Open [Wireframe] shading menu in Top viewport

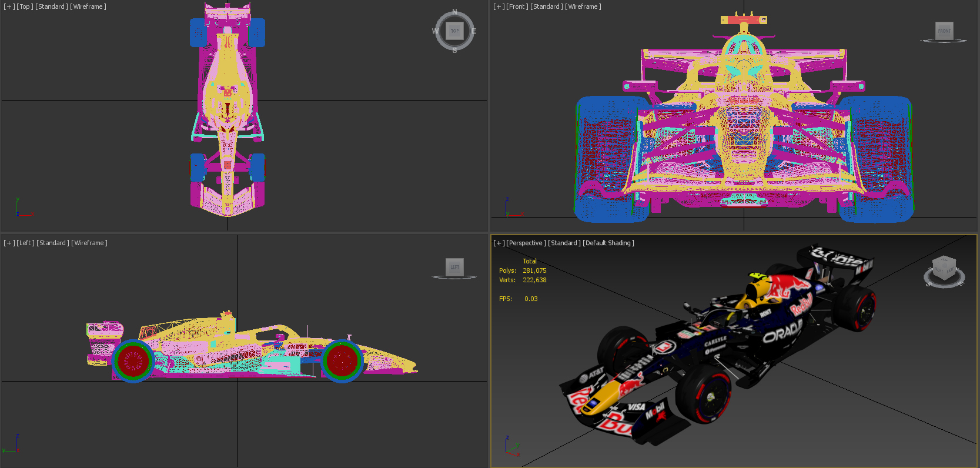click(88, 6)
